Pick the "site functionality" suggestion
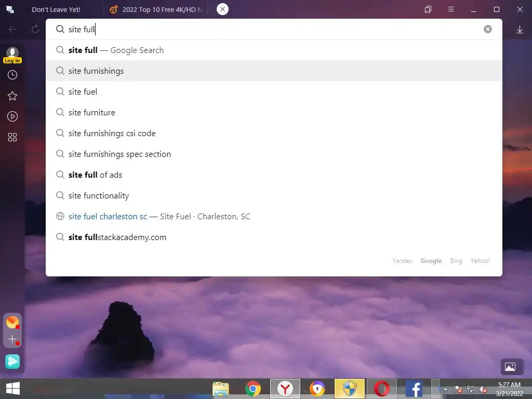 click(274, 196)
